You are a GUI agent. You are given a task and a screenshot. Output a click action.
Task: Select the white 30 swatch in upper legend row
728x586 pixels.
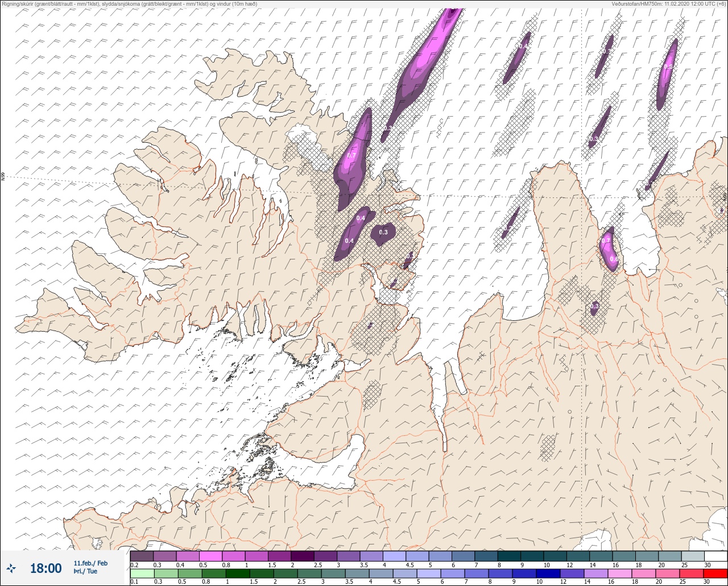click(x=715, y=556)
